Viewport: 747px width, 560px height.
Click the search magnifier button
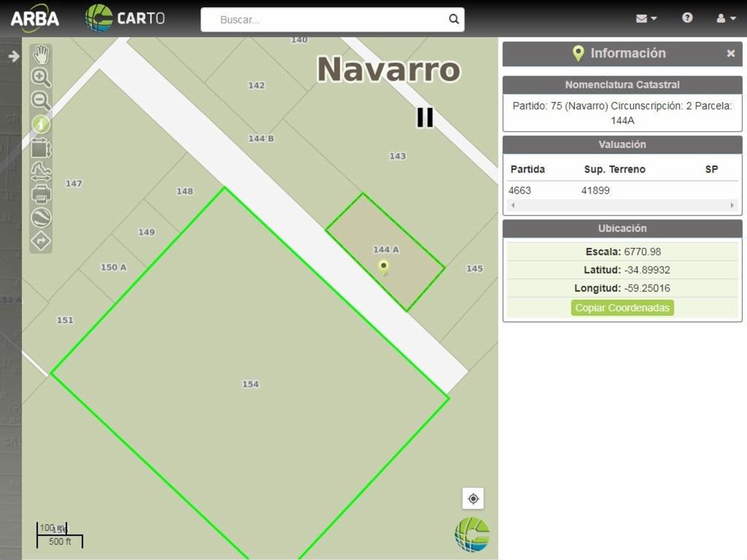click(x=454, y=19)
